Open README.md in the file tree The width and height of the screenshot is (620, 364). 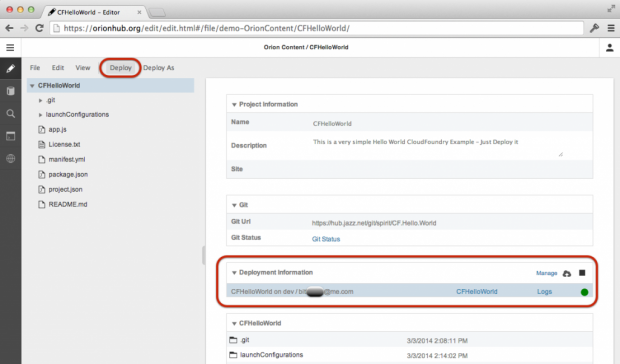[x=68, y=205]
